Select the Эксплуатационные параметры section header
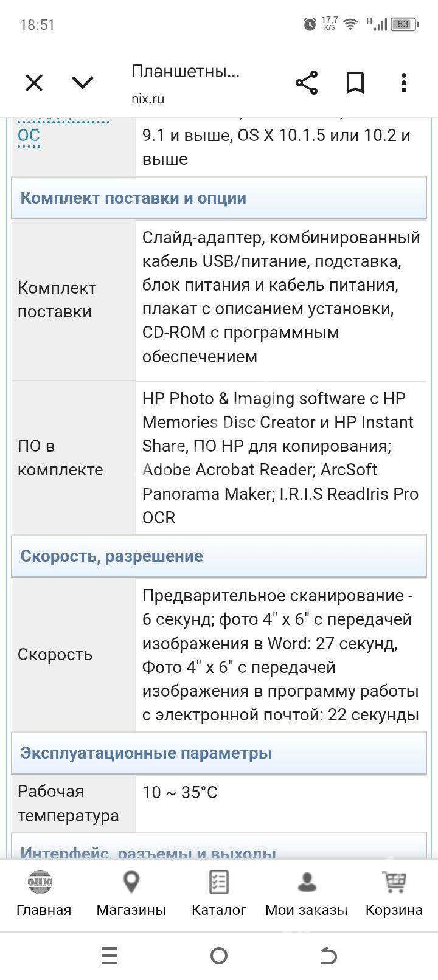 click(219, 753)
